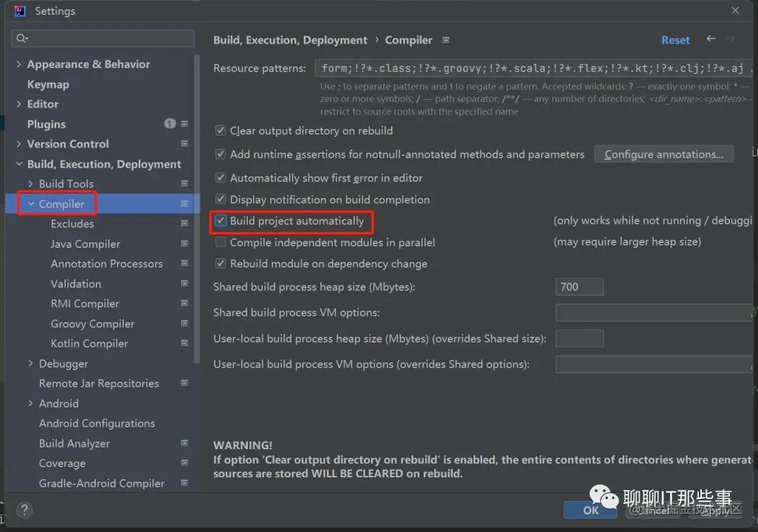Image resolution: width=758 pixels, height=532 pixels.
Task: Click the project icon beside Compiler breadcrumb
Action: [446, 40]
